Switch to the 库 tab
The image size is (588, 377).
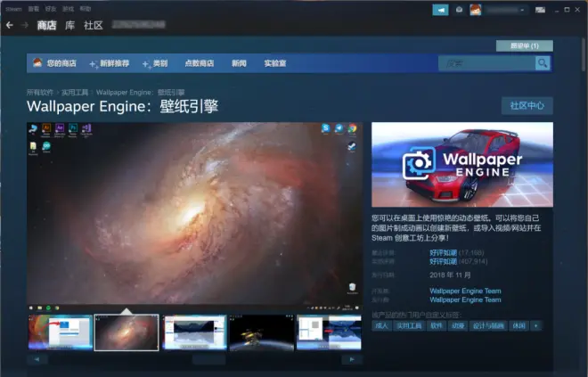[x=69, y=25]
